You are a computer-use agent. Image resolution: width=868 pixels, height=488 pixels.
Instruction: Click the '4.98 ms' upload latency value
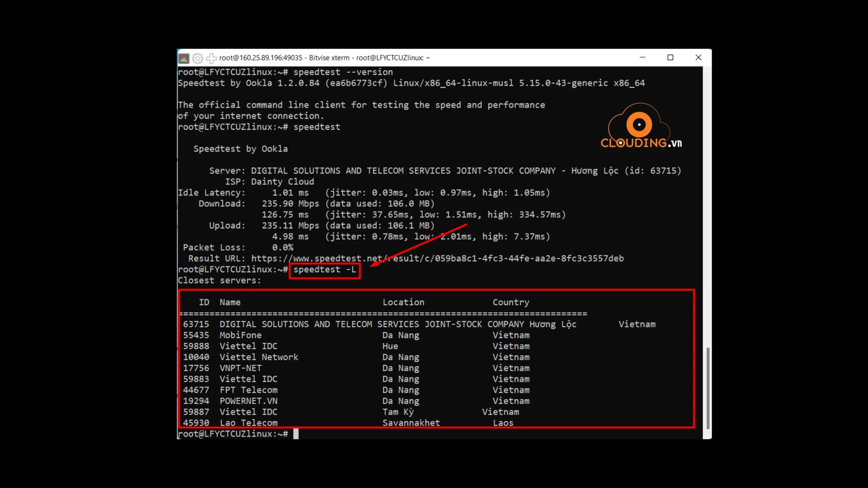pos(290,237)
